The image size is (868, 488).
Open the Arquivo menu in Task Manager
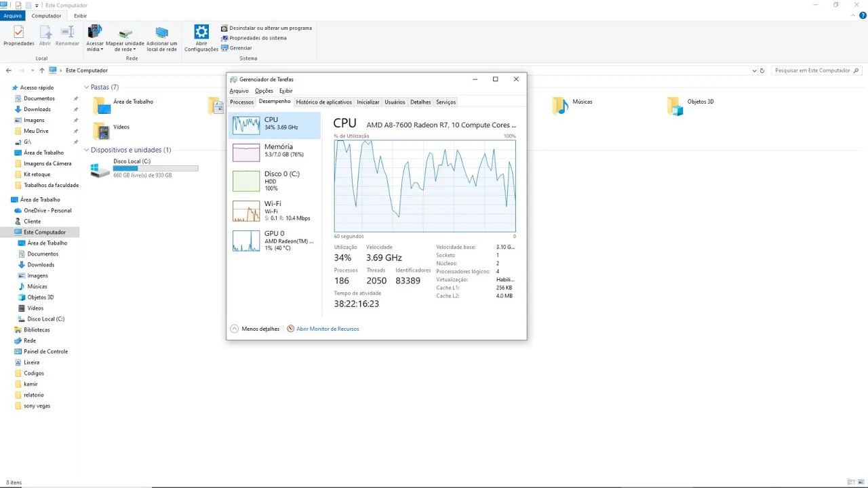click(239, 91)
